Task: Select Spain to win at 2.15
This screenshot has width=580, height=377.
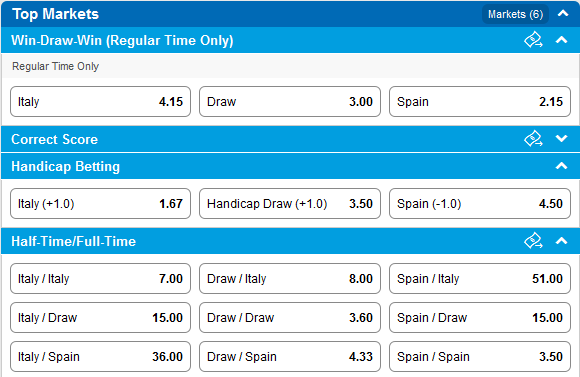Action: tap(480, 102)
